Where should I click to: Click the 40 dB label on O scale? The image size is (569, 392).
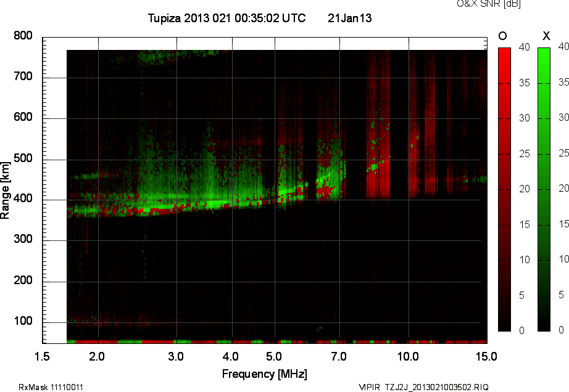pyautogui.click(x=524, y=47)
